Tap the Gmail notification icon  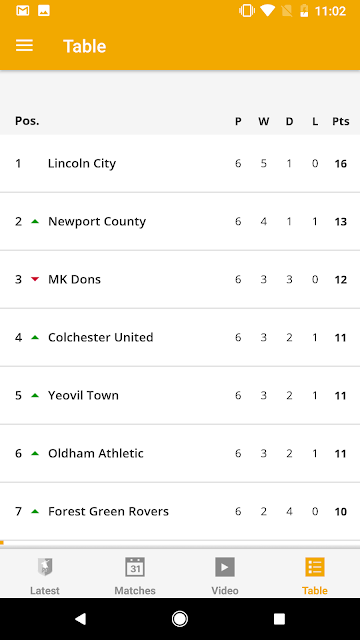pos(22,11)
